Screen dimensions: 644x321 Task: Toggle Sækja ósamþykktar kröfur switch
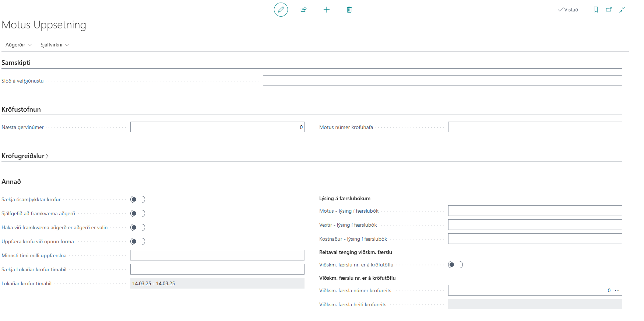tap(138, 199)
